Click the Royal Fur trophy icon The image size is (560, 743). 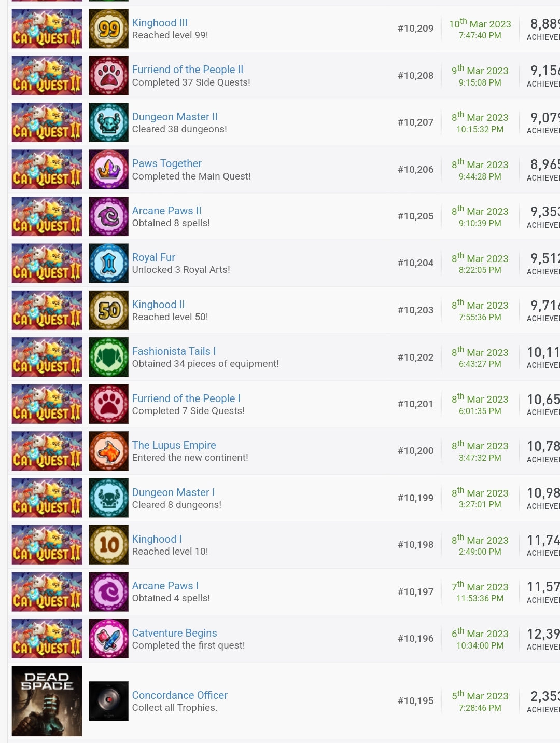[x=109, y=264]
